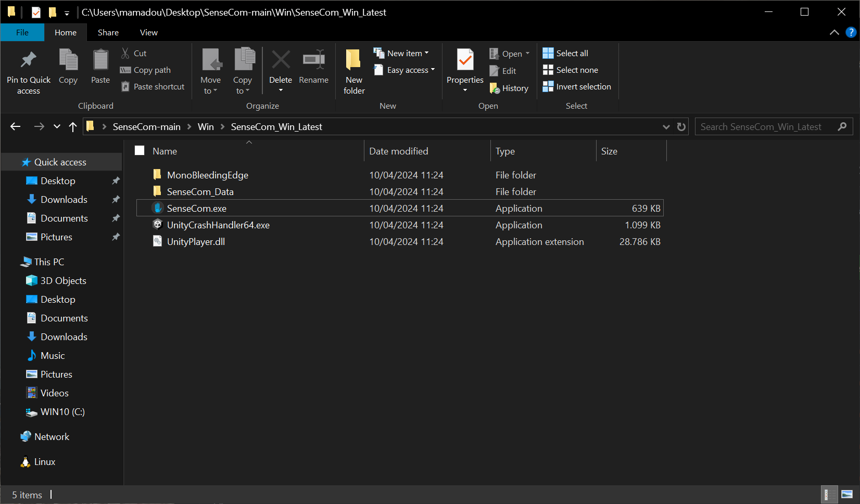Expand the Open button dropdown arrow
Image resolution: width=860 pixels, height=504 pixels.
(527, 53)
